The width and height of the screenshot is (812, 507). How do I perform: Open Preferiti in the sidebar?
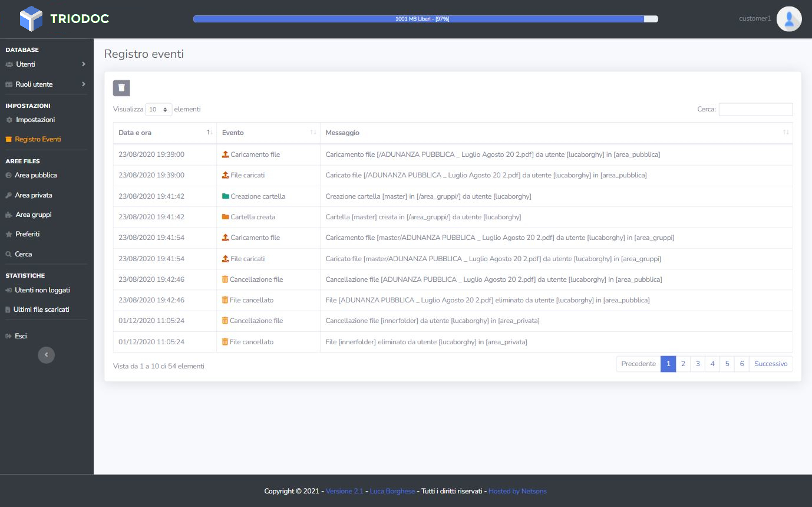point(28,234)
